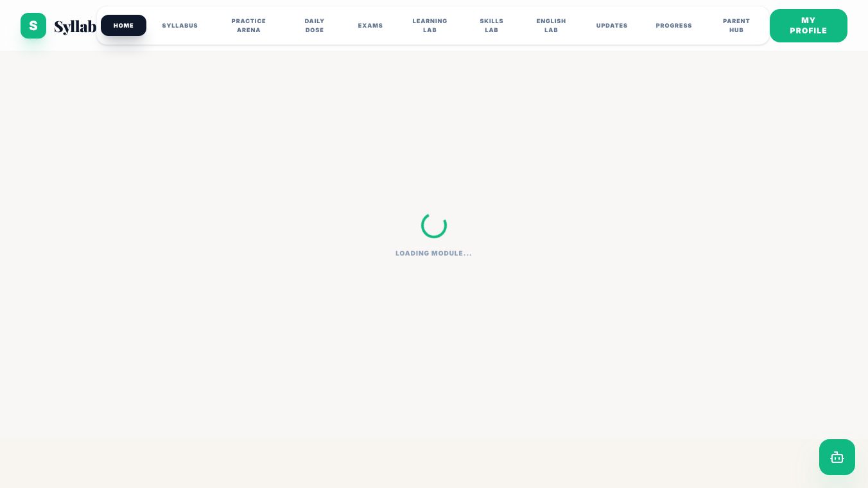The width and height of the screenshot is (868, 488).
Task: Click the Loading Module text
Action: [x=434, y=254]
